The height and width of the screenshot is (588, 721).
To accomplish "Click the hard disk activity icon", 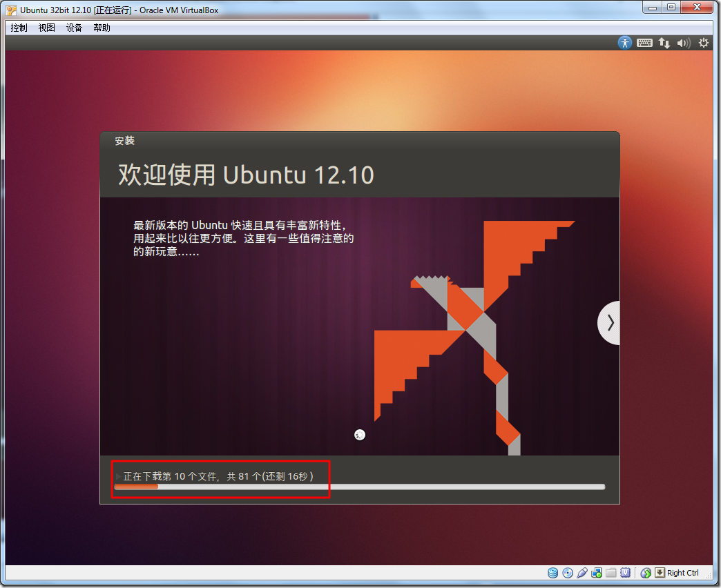I will pos(552,572).
